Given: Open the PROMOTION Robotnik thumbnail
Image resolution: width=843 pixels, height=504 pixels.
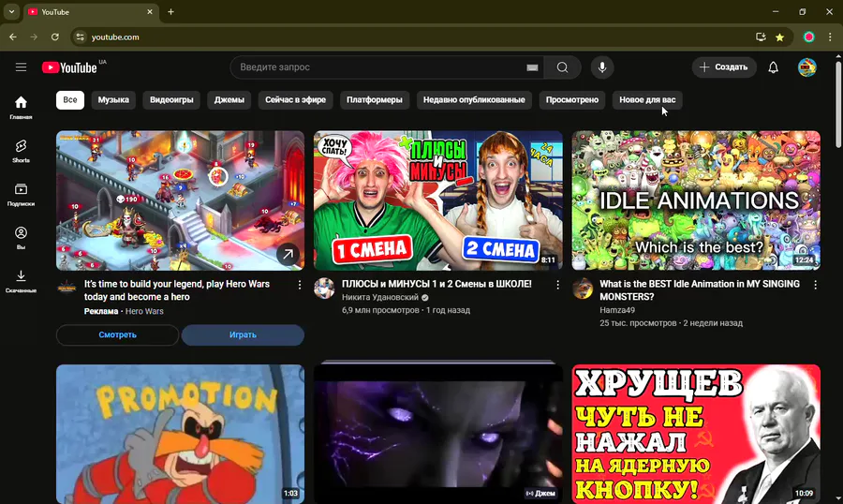Looking at the screenshot, I should click(180, 434).
